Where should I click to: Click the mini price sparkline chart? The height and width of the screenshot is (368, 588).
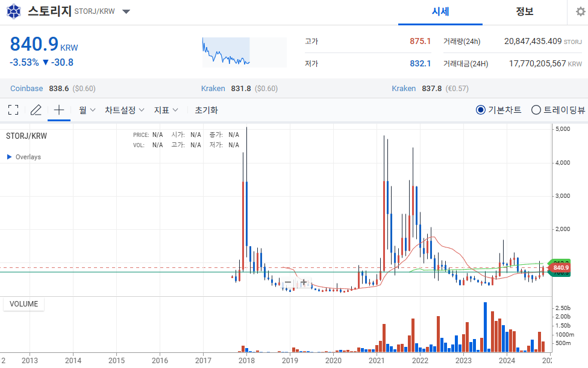(245, 52)
